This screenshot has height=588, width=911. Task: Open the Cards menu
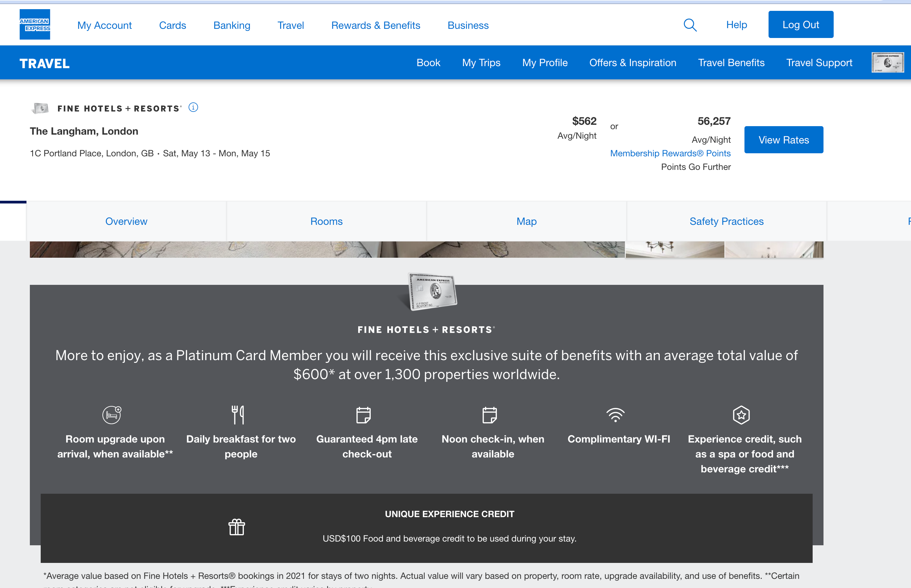coord(173,25)
